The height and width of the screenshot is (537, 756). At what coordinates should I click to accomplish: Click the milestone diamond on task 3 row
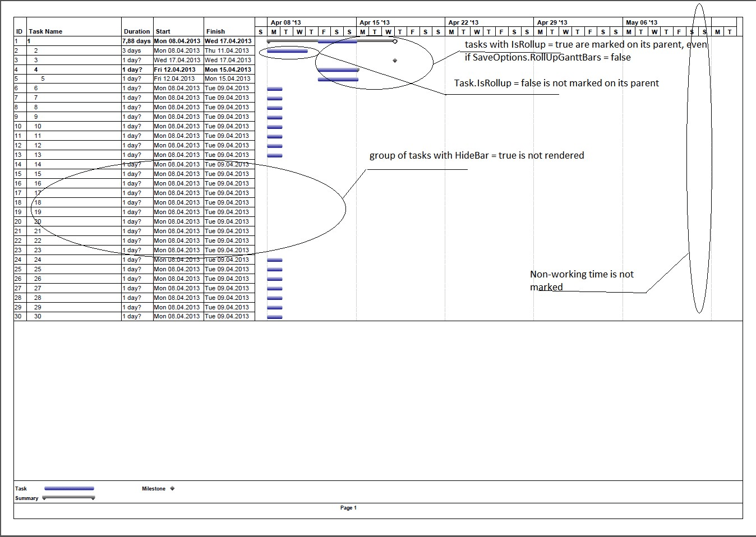(395, 60)
